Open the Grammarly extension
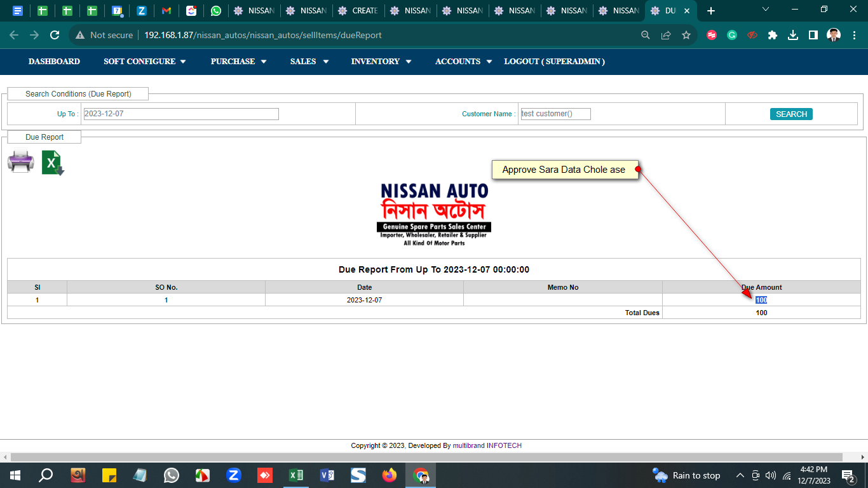The height and width of the screenshot is (488, 868). [x=732, y=35]
